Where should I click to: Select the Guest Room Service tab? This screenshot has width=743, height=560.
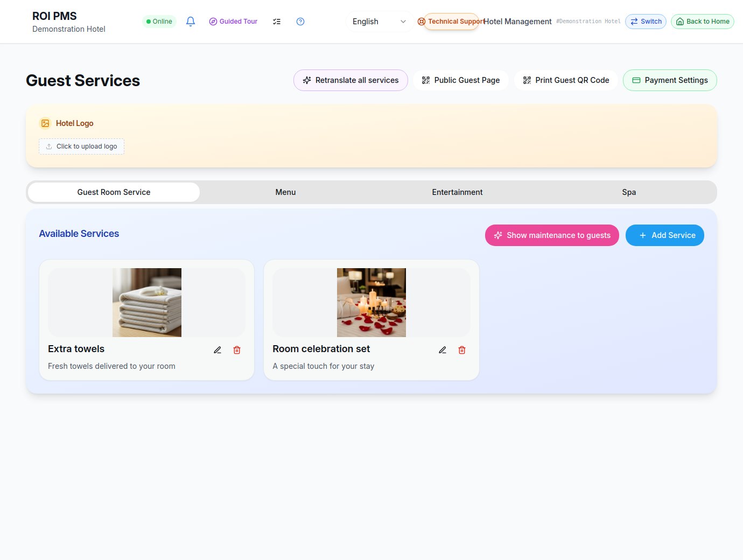click(114, 192)
